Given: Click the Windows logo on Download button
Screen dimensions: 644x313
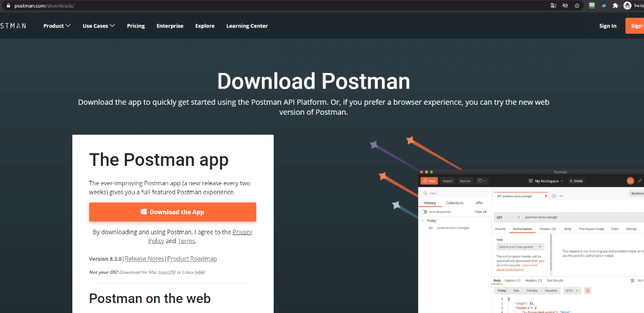Looking at the screenshot, I should 144,212.
